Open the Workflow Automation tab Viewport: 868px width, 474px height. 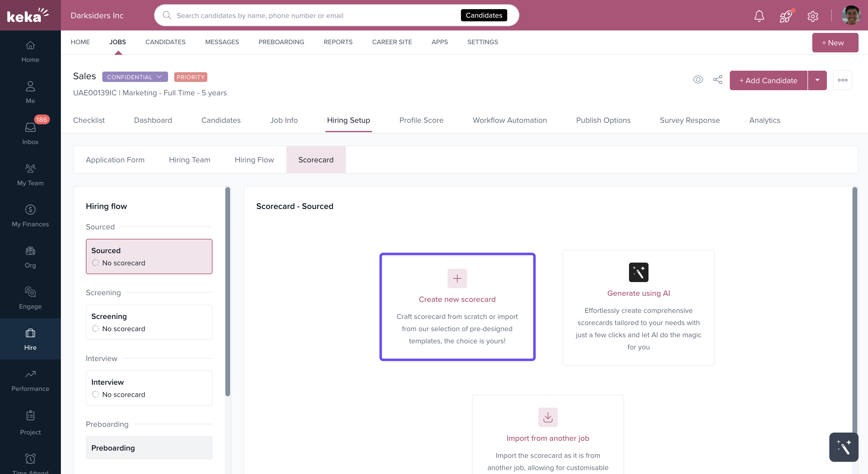pyautogui.click(x=509, y=120)
